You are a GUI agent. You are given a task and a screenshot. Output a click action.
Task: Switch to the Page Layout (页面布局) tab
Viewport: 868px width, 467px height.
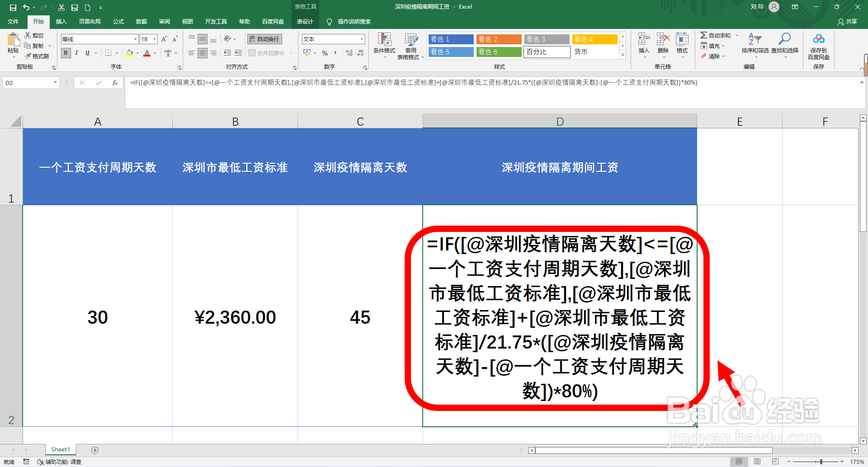(90, 22)
